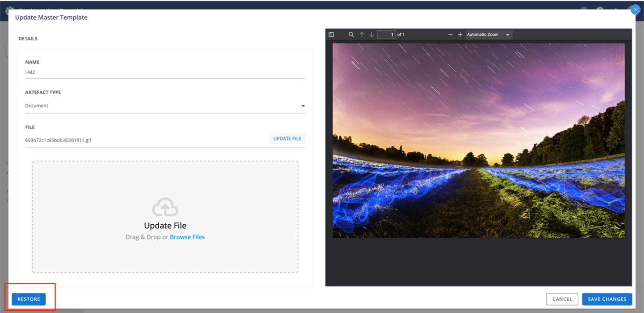Go to previous page in preview
Screen dimensions: 644x313
pyautogui.click(x=362, y=35)
